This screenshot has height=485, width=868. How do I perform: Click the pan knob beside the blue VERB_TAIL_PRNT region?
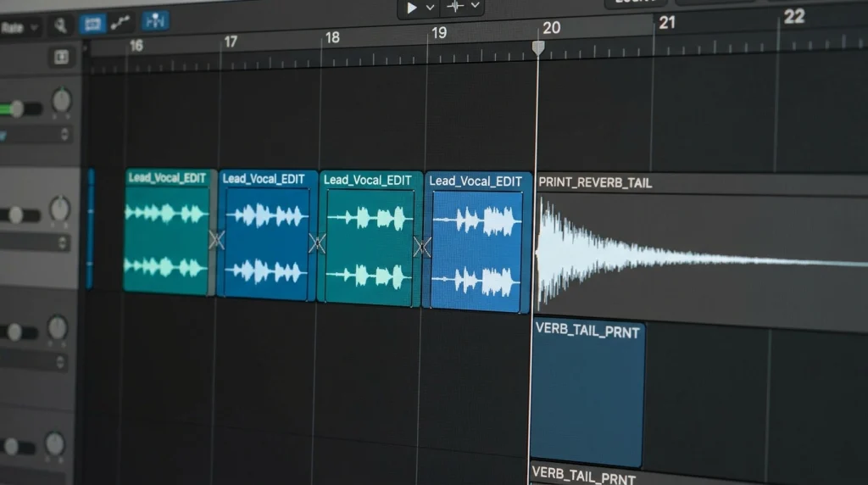click(57, 326)
